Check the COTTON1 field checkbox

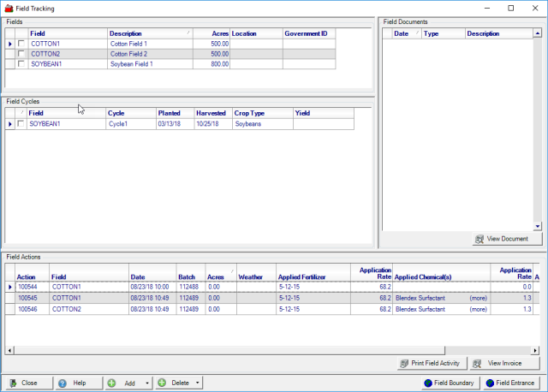21,44
